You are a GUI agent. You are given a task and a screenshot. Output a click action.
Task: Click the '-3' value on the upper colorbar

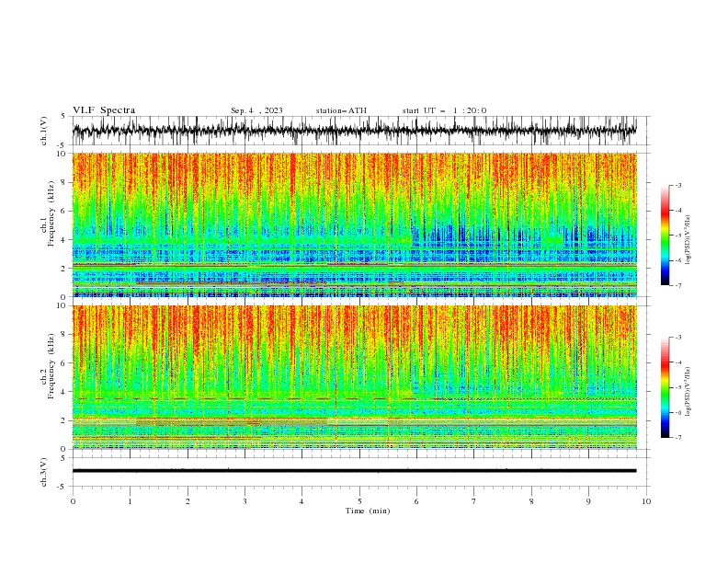click(678, 185)
